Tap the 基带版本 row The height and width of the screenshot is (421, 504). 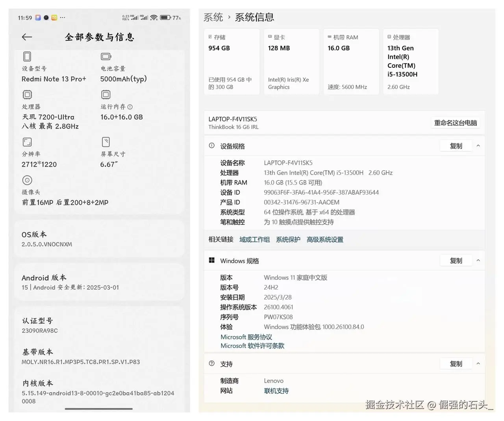click(x=99, y=356)
